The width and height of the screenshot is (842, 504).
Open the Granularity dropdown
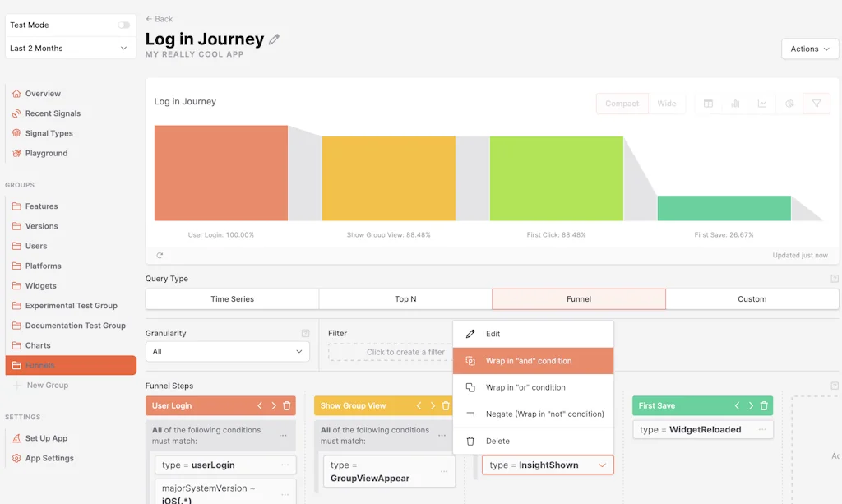click(x=227, y=352)
